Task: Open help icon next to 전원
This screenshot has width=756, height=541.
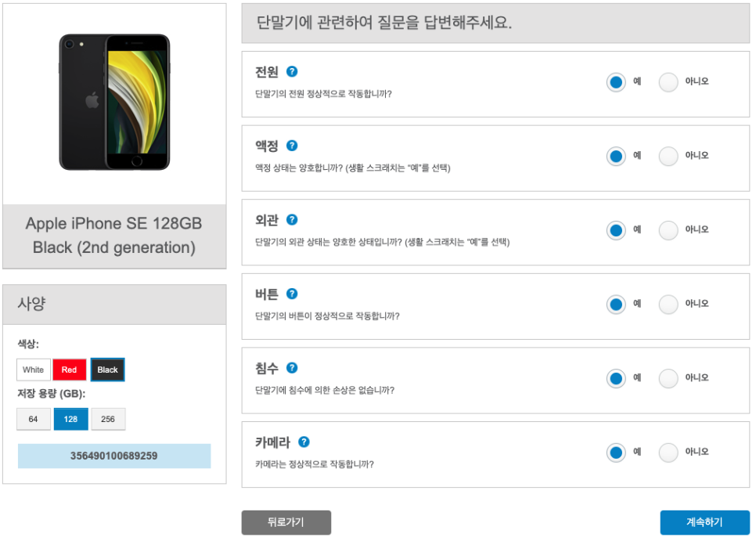Action: 292,71
